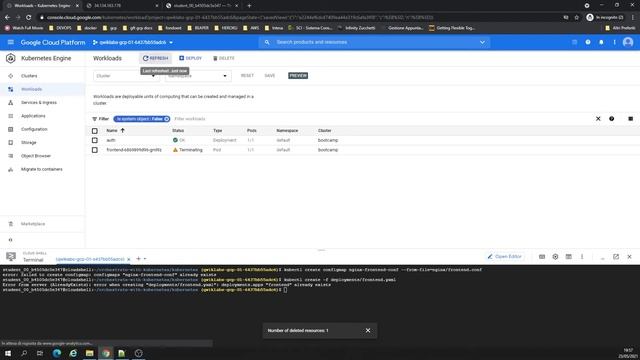Open Cloud Shell more options menu

click(x=582, y=257)
